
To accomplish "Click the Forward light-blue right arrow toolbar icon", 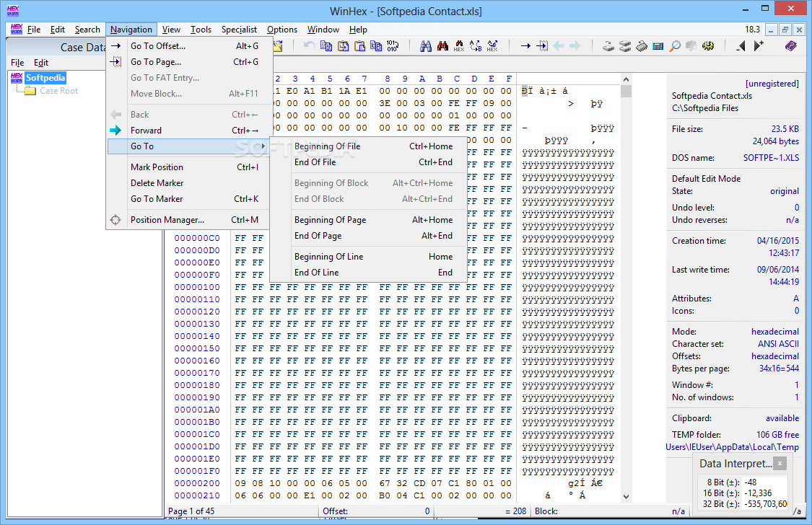I will click(575, 46).
